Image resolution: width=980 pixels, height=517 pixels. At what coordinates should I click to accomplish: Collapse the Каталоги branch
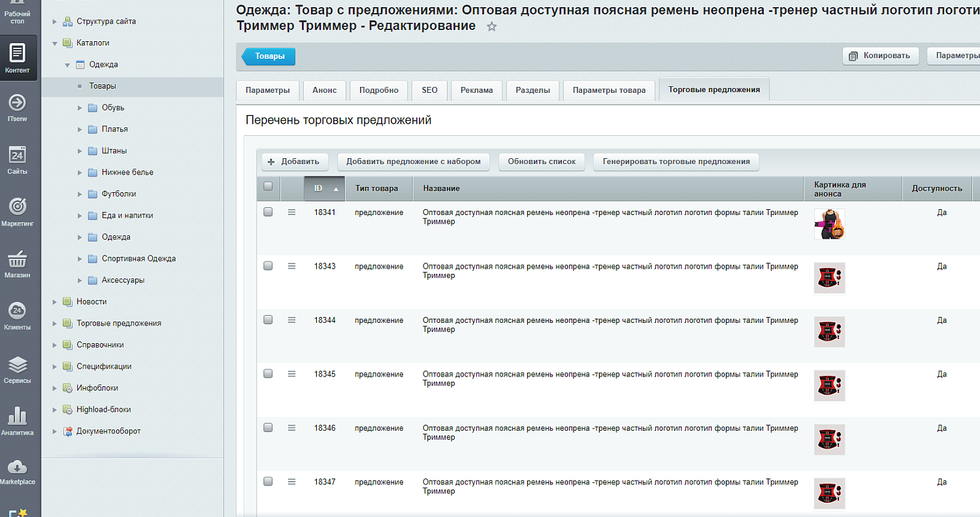55,42
